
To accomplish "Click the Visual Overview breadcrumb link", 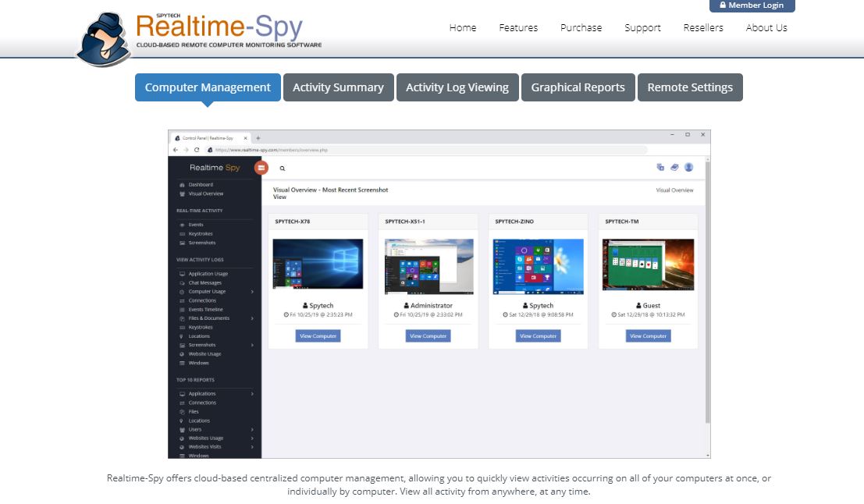I will pyautogui.click(x=674, y=190).
